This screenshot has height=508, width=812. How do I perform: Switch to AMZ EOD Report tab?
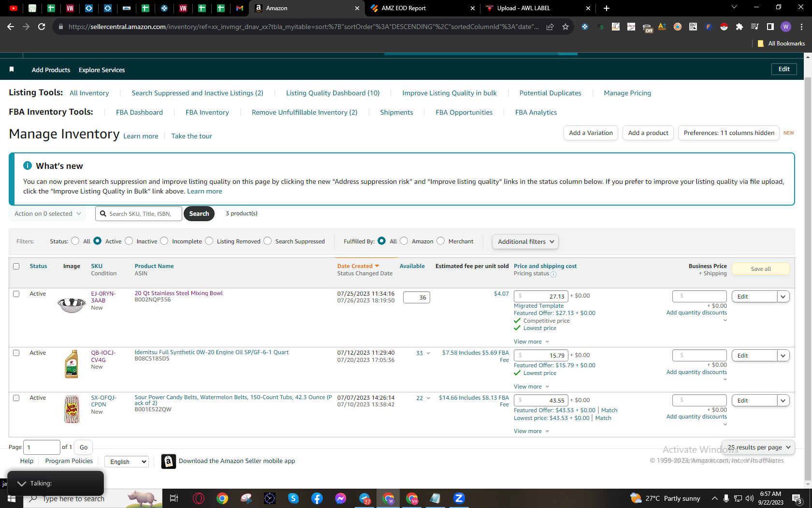coord(423,8)
